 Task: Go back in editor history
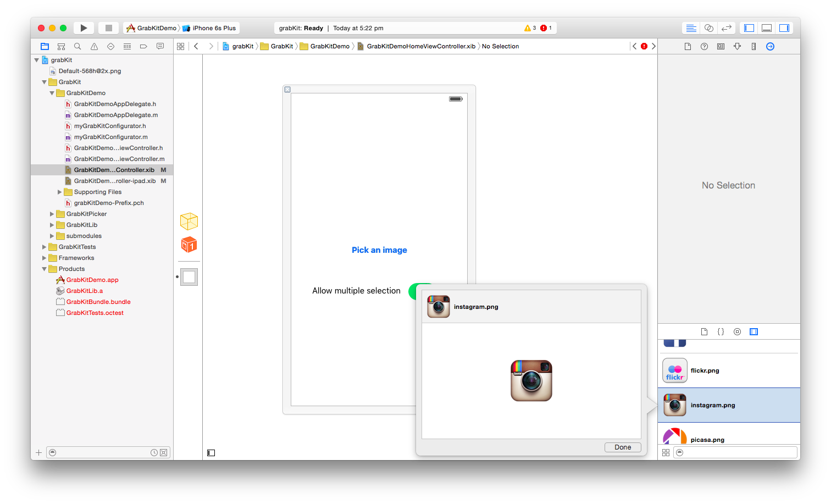[x=196, y=47]
